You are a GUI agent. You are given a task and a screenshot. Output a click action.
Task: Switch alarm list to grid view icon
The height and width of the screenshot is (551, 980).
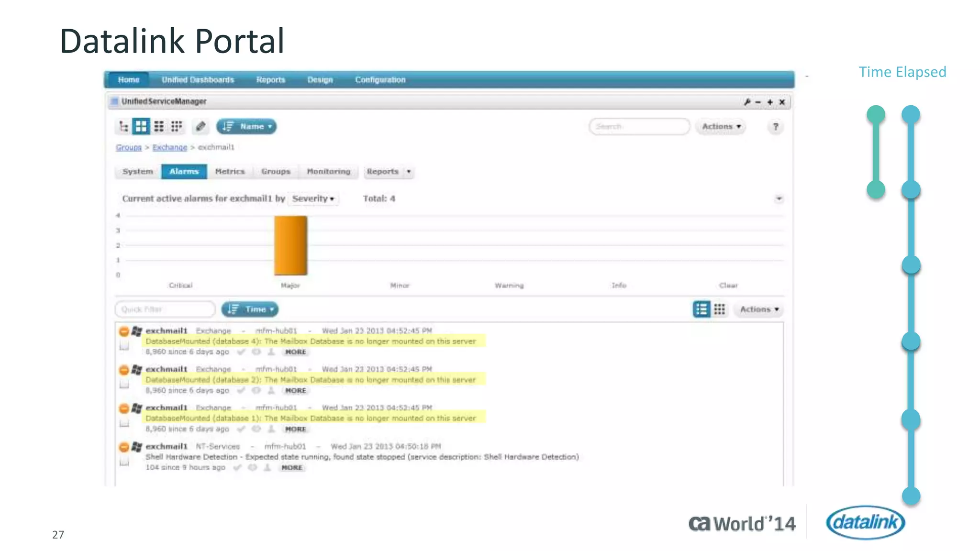click(719, 309)
